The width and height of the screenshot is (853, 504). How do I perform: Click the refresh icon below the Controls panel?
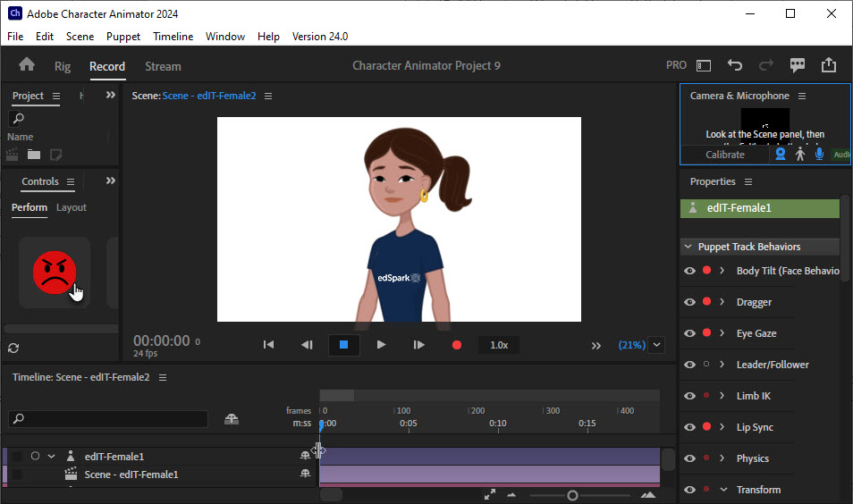coord(13,348)
